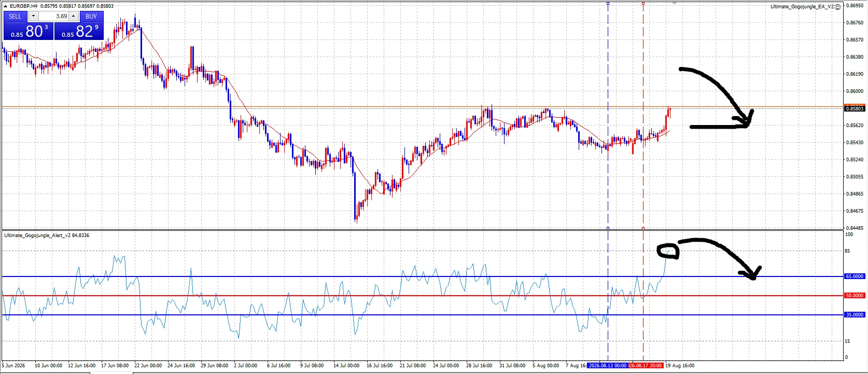Click the 10 Jun 00:00 time label
This screenshot has width=868, height=374.
click(48, 366)
